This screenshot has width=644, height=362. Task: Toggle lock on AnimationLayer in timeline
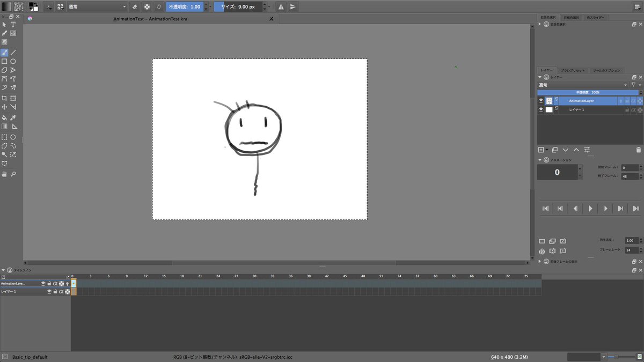(x=49, y=283)
